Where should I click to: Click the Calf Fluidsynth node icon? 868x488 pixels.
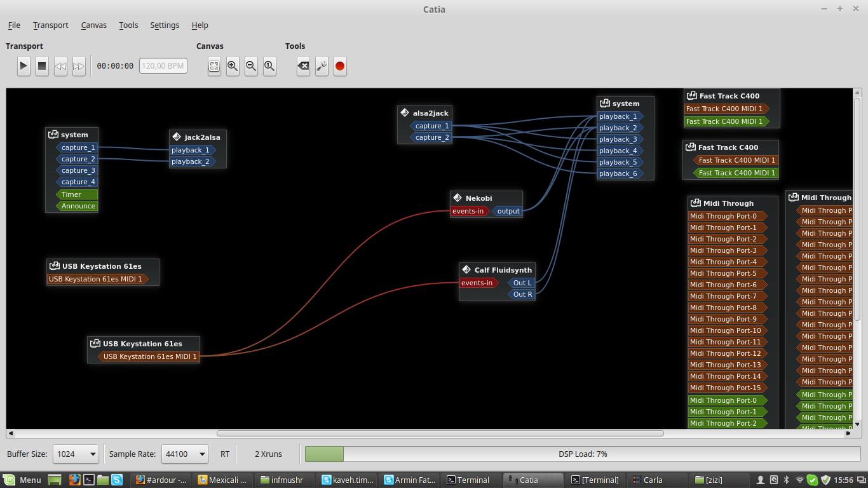[x=466, y=269]
